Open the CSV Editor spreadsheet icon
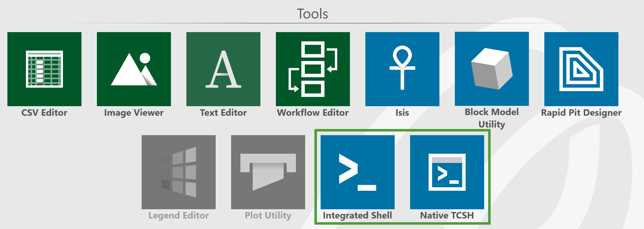The height and width of the screenshot is (229, 644). tap(44, 69)
